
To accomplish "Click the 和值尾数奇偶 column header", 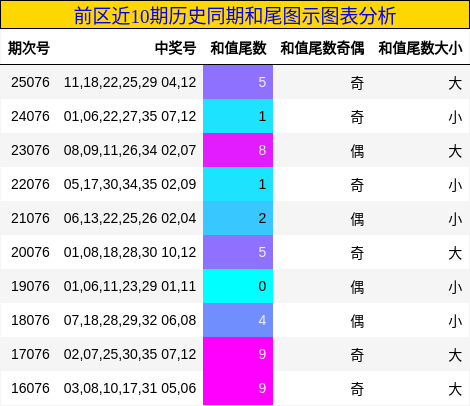I will 322,48.
